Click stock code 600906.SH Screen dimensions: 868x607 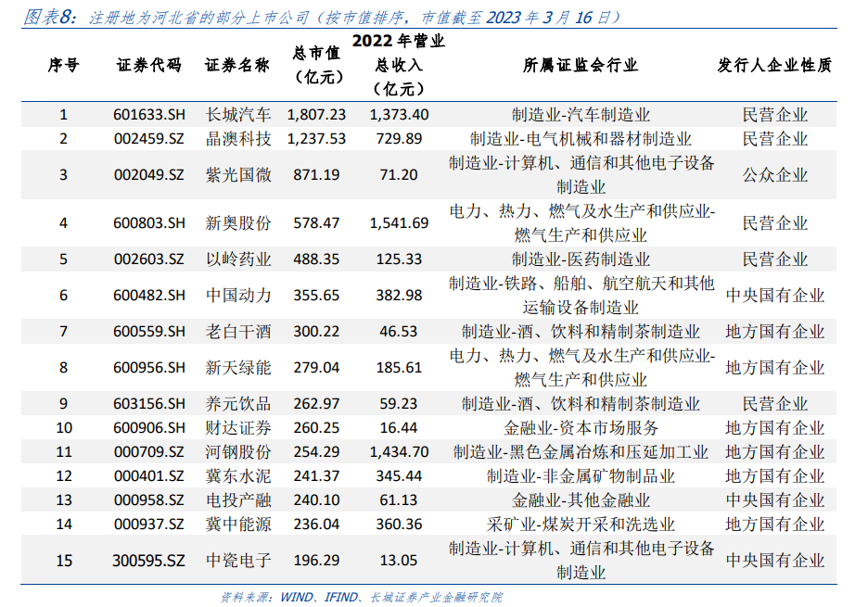point(149,428)
